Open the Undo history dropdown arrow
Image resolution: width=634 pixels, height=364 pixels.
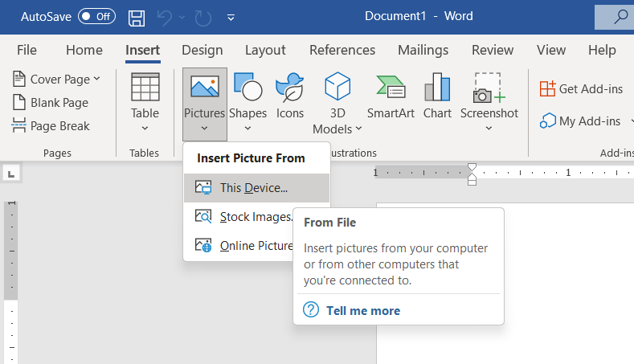182,17
